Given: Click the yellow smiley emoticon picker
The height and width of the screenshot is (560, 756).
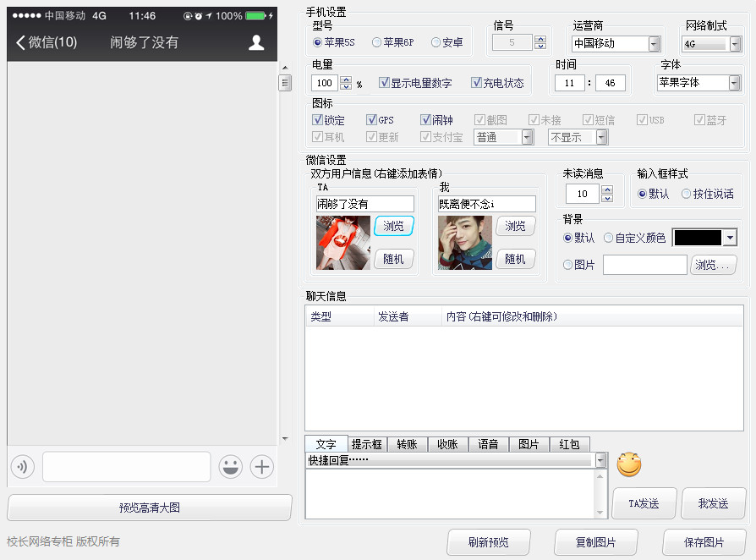Looking at the screenshot, I should point(629,464).
